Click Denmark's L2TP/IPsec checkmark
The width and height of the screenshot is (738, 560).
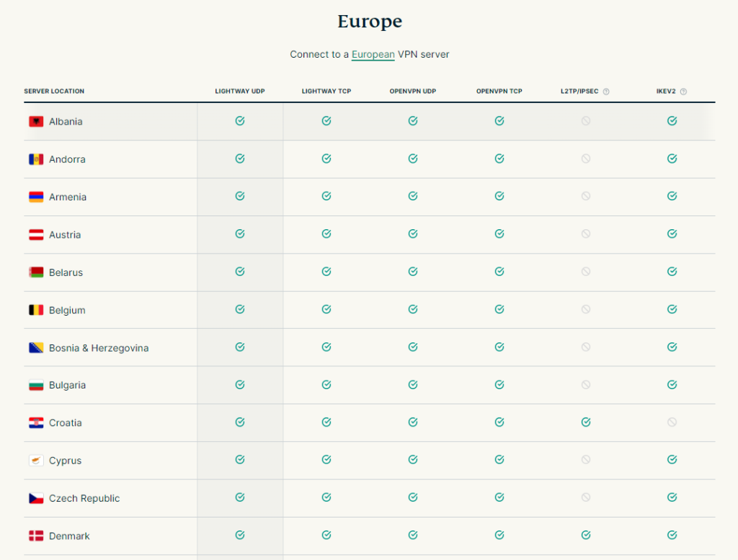point(586,535)
